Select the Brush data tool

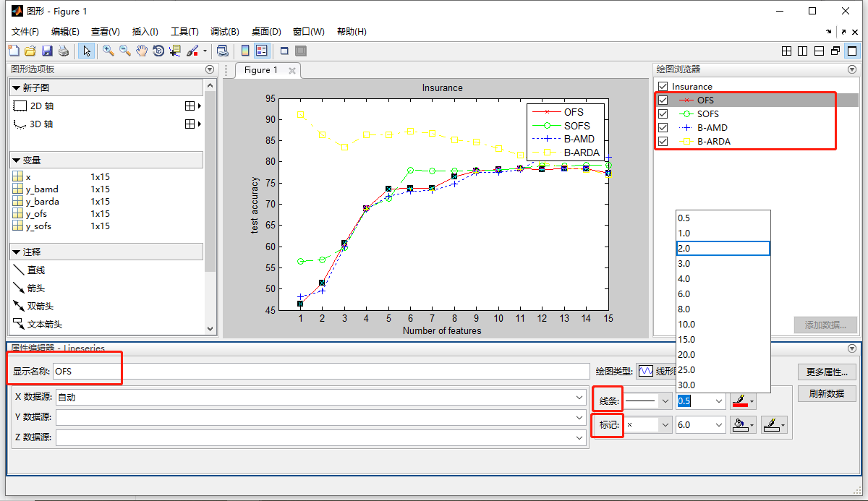191,51
